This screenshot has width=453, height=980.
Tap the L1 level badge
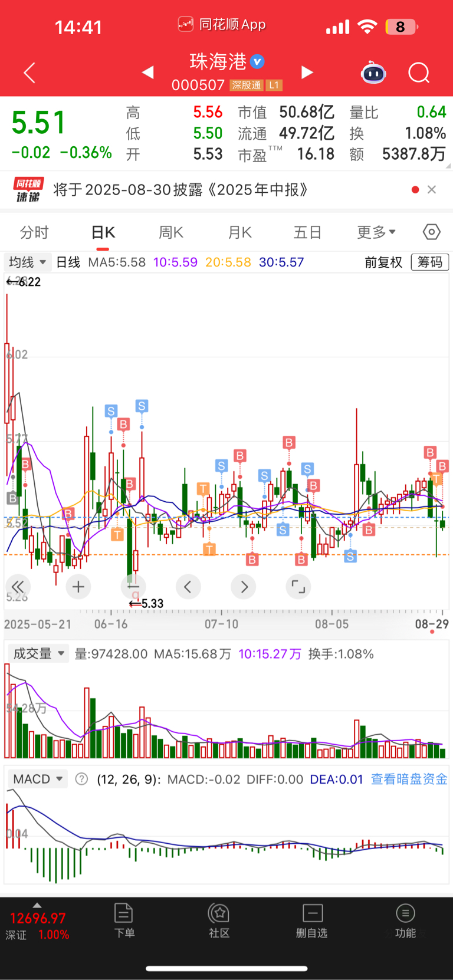(274, 85)
